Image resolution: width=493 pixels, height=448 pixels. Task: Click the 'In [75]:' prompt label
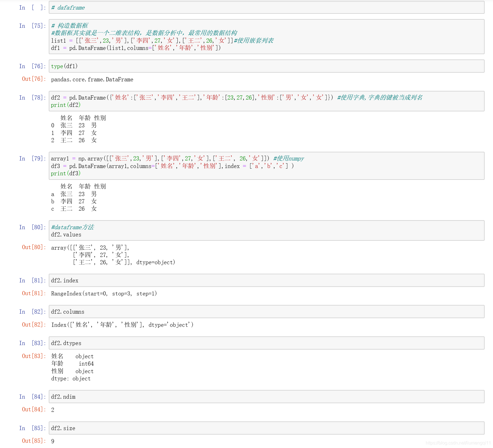point(33,26)
